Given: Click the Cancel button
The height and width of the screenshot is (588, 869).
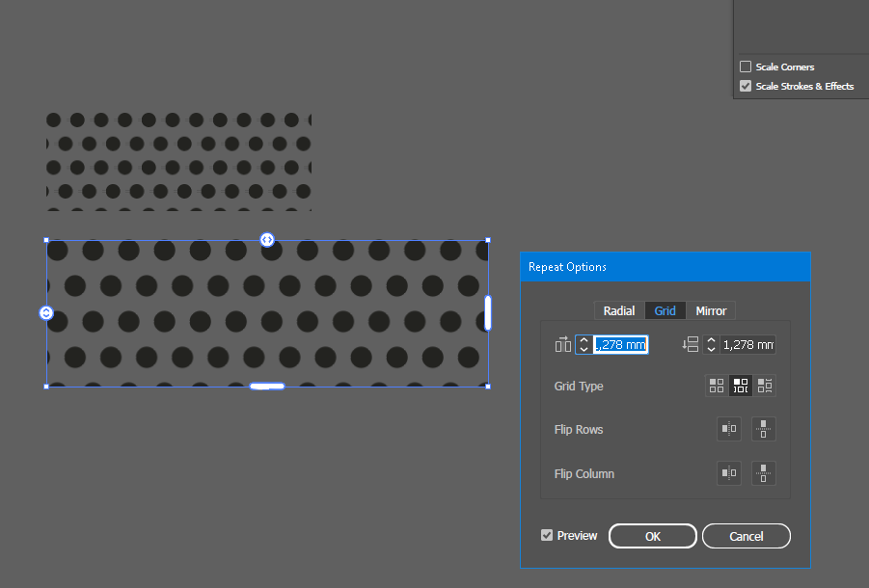Looking at the screenshot, I should (746, 536).
